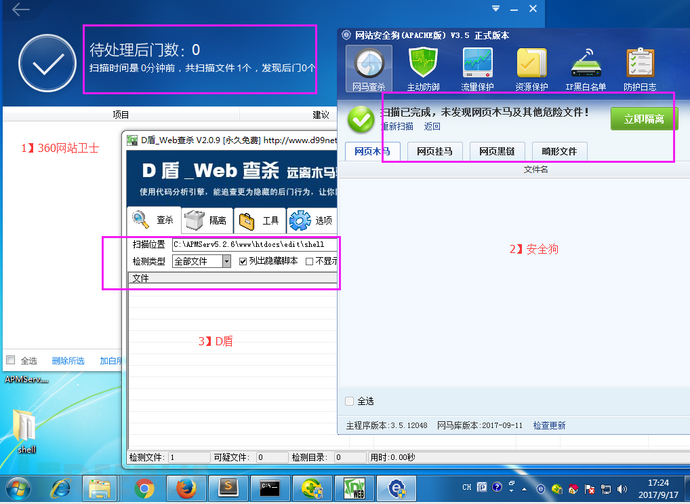Click the 扫描位置 path field in D盾
690x504 pixels.
click(255, 244)
